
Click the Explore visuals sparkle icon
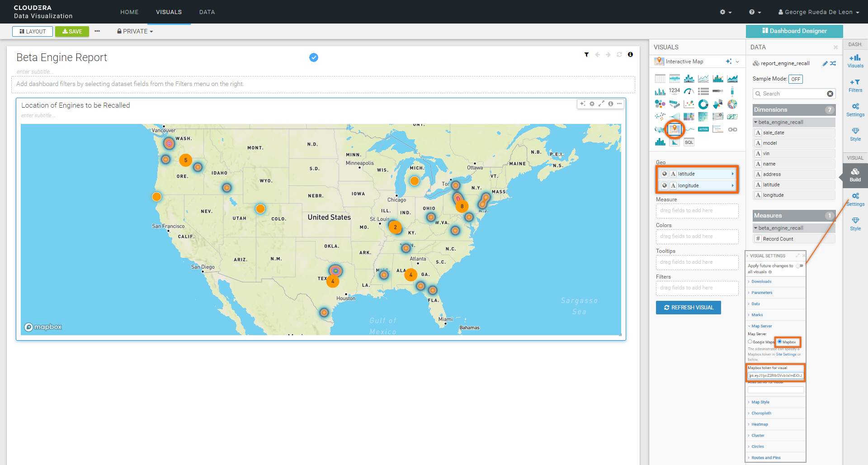click(x=729, y=62)
